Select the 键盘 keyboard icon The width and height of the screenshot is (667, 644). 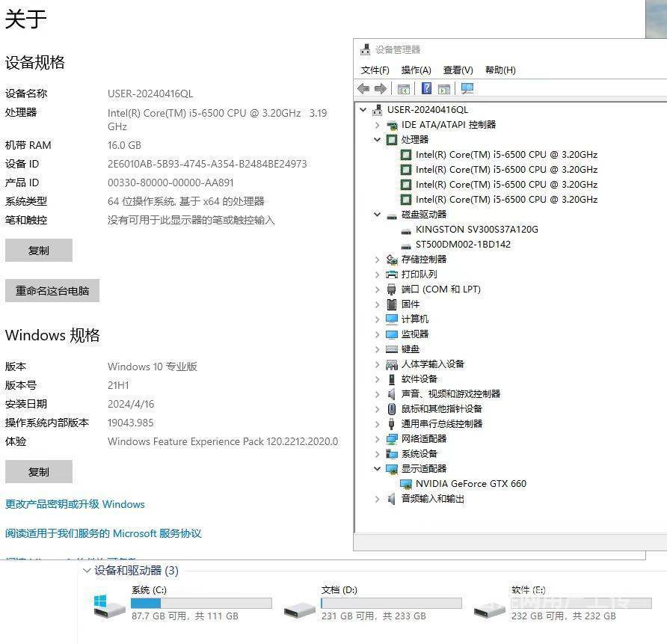392,349
